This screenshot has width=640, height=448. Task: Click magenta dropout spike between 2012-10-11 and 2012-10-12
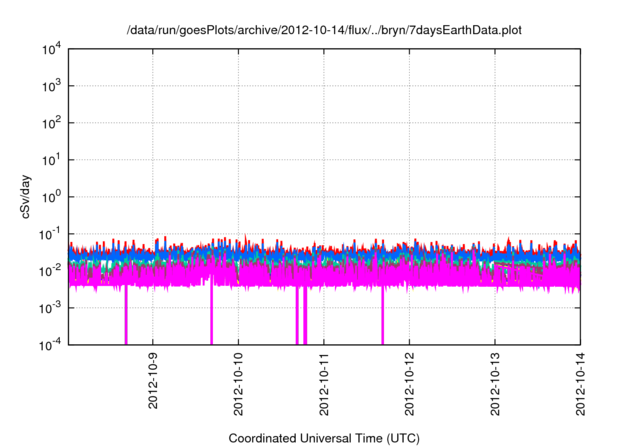[383, 318]
